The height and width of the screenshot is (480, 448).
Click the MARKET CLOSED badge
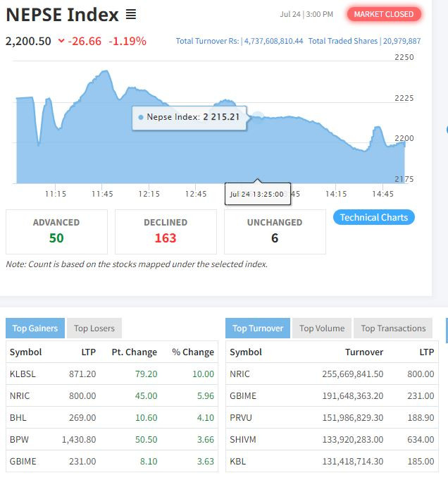tap(384, 14)
